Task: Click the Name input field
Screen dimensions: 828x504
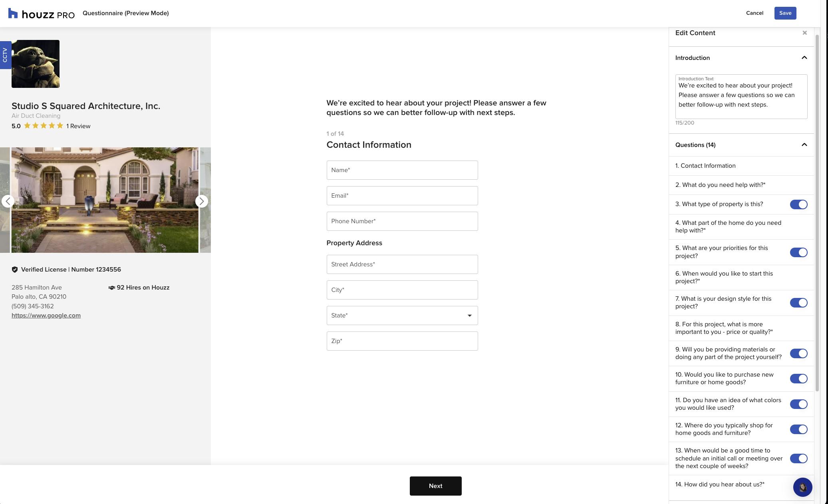Action: coord(402,170)
